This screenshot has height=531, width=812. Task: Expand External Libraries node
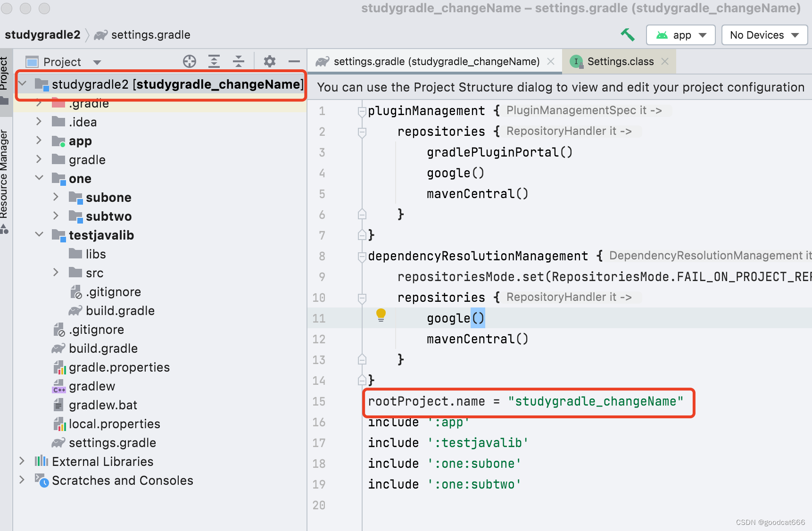[x=22, y=461]
